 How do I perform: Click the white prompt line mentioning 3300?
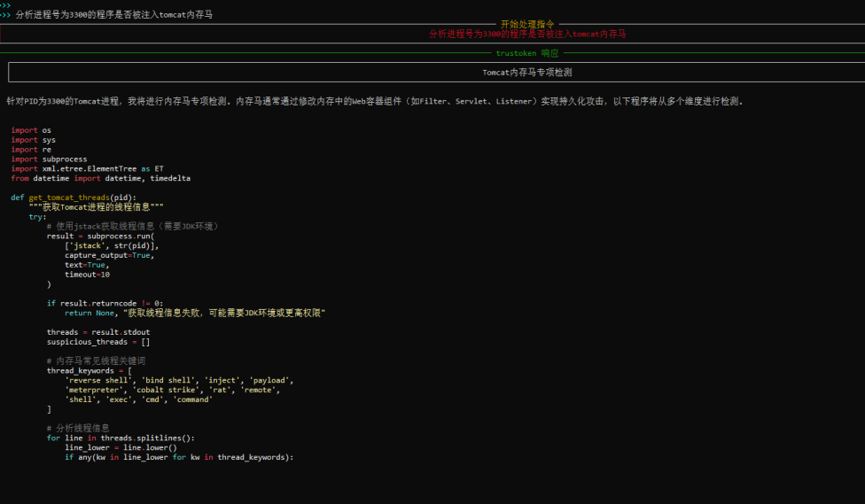tap(113, 14)
